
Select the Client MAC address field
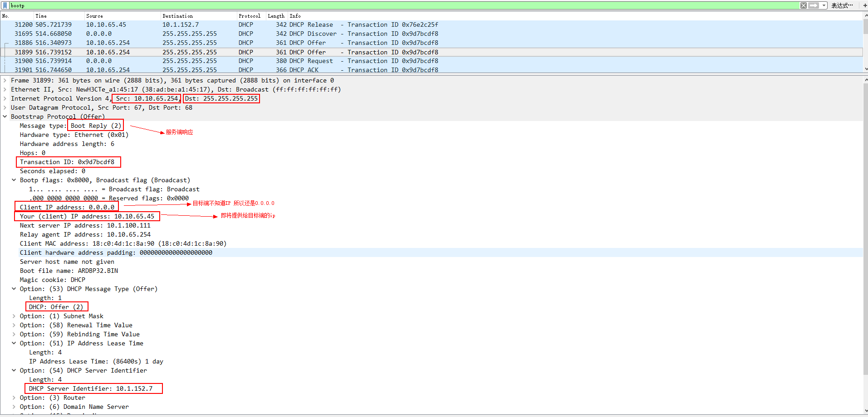[123, 244]
